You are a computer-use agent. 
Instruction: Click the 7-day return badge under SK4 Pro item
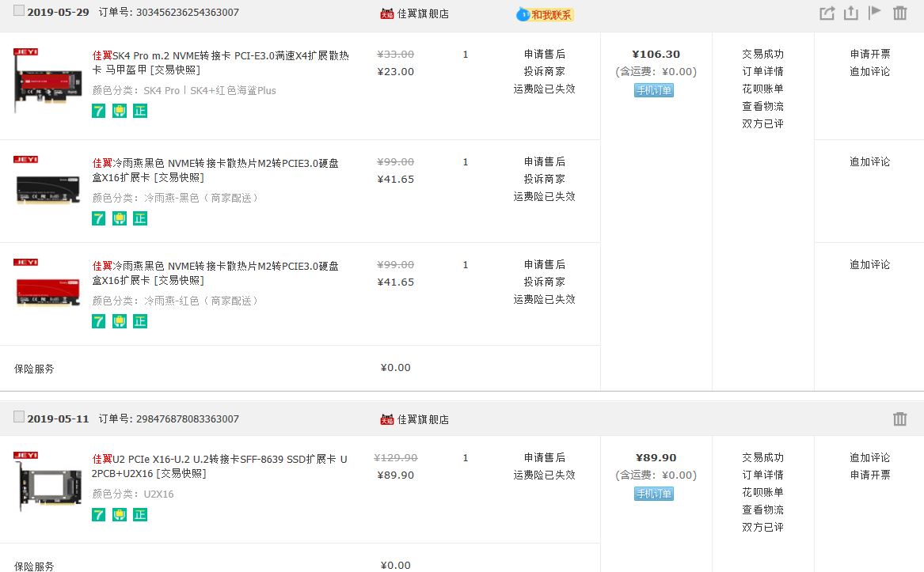coord(99,111)
